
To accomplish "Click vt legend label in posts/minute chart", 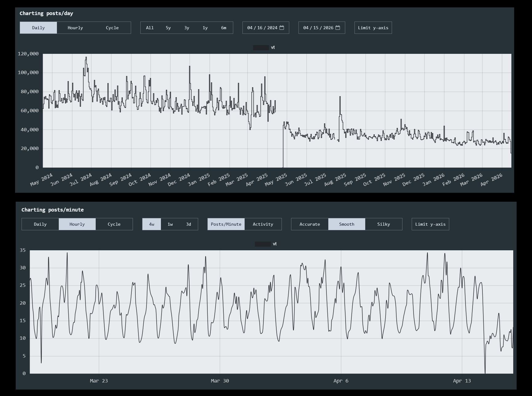I will (275, 244).
